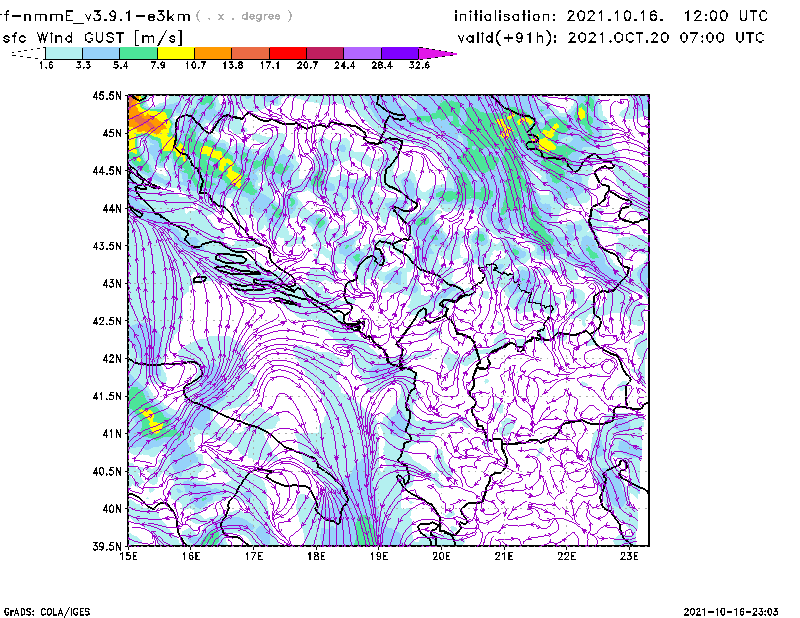Click the 17E longitude label
Image resolution: width=800 pixels, height=618 pixels.
pos(254,556)
